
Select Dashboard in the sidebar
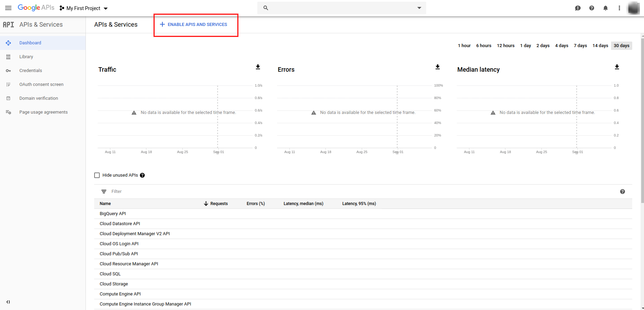(43, 43)
